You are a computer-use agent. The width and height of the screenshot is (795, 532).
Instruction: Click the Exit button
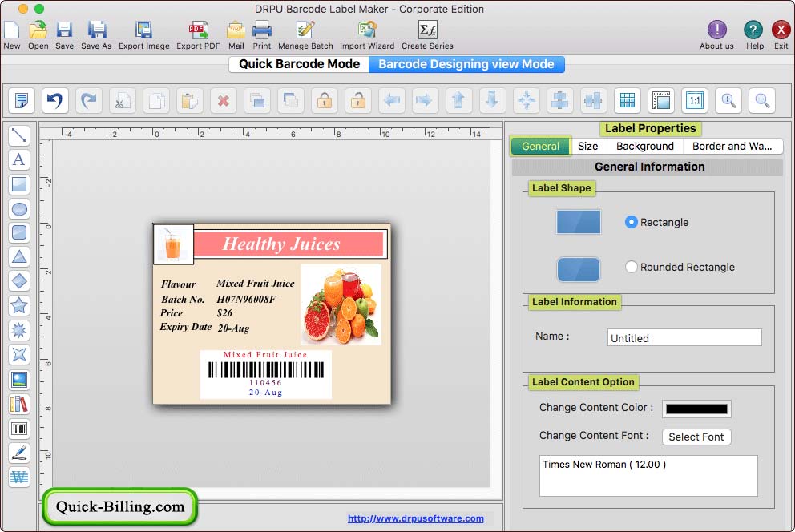tap(781, 35)
